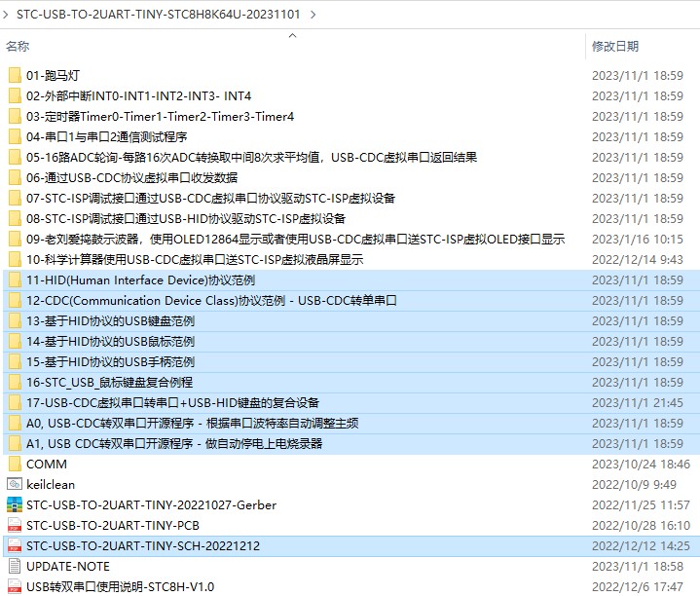Click PDF icon of USB转双串口使用说明-STC8H-V1.0

tap(15, 586)
